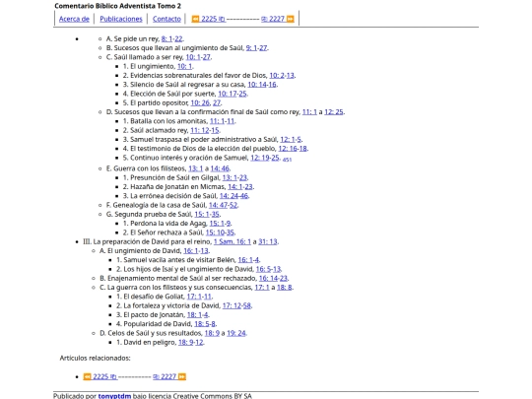Image resolution: width=532 pixels, height=399 pixels.
Task: Click page number 451 marker
Action: (x=287, y=160)
